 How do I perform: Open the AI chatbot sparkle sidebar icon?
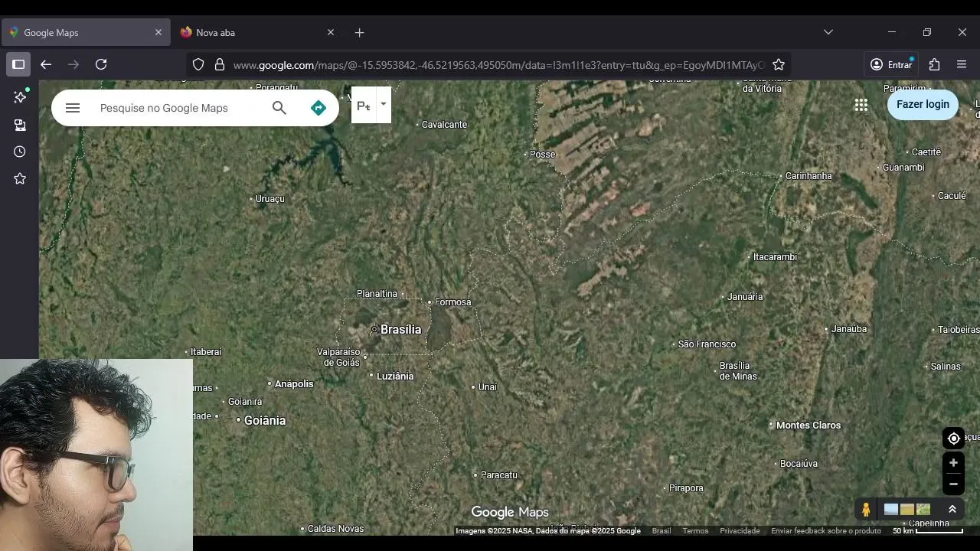[x=20, y=97]
